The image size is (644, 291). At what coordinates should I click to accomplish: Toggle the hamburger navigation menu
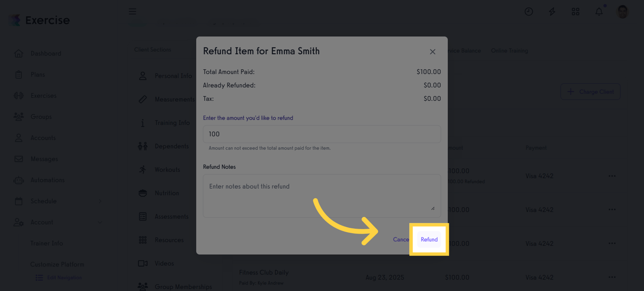point(132,11)
